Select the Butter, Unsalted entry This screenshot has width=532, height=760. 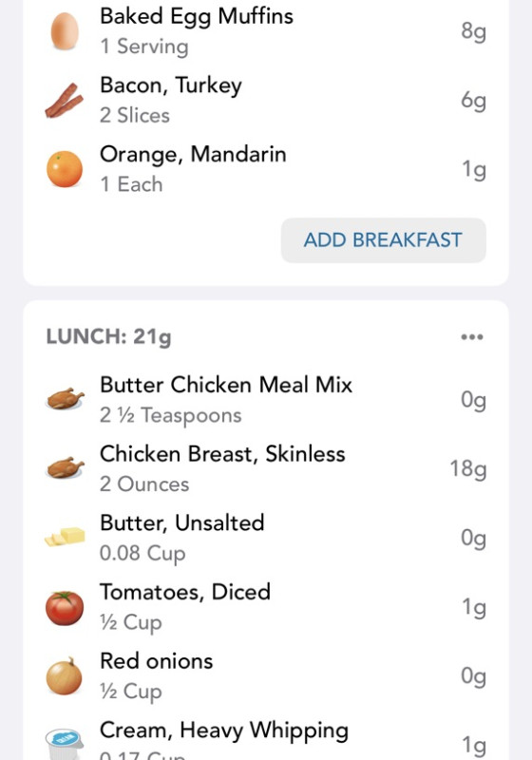(266, 538)
